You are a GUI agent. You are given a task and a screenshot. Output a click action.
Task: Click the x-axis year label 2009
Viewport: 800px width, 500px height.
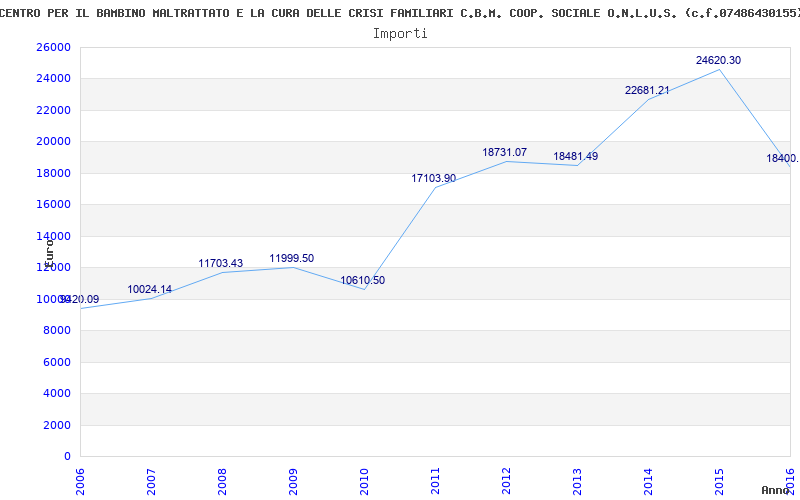click(293, 482)
